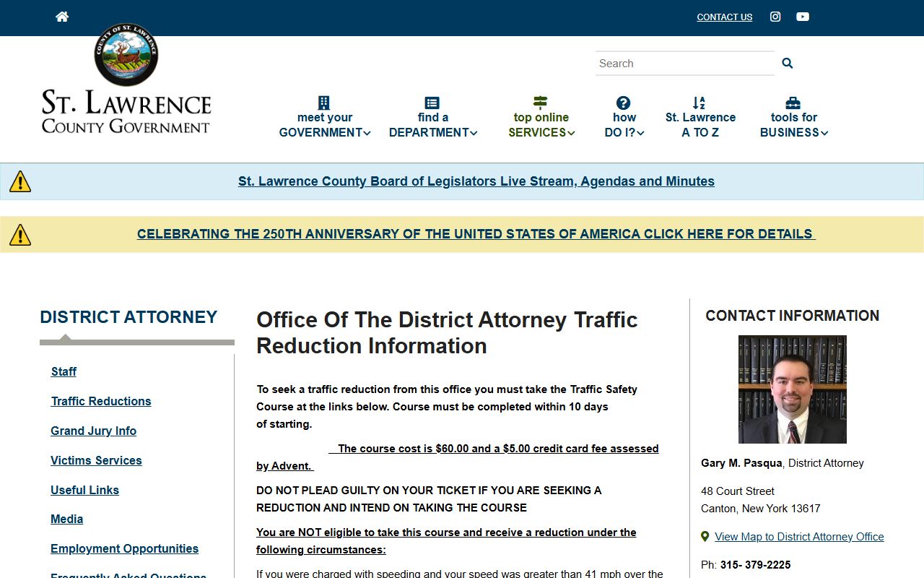Open the Staff sidebar link
Viewport: 924px width, 578px height.
[64, 371]
